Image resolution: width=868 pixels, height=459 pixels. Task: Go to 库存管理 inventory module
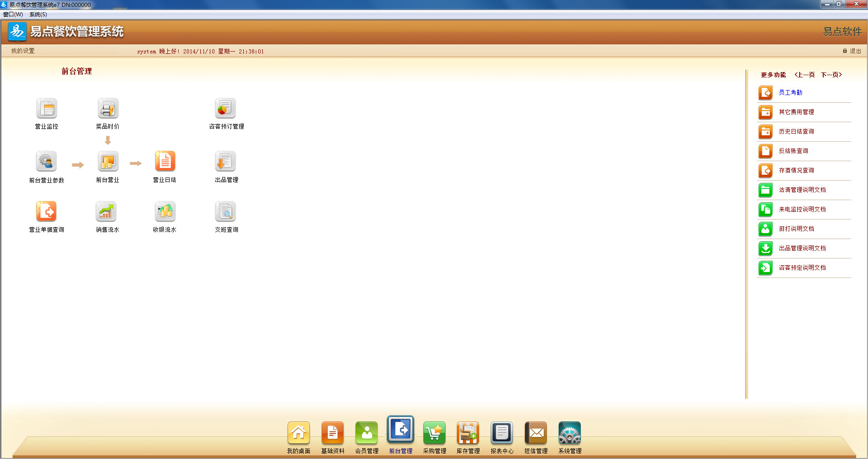coord(468,433)
